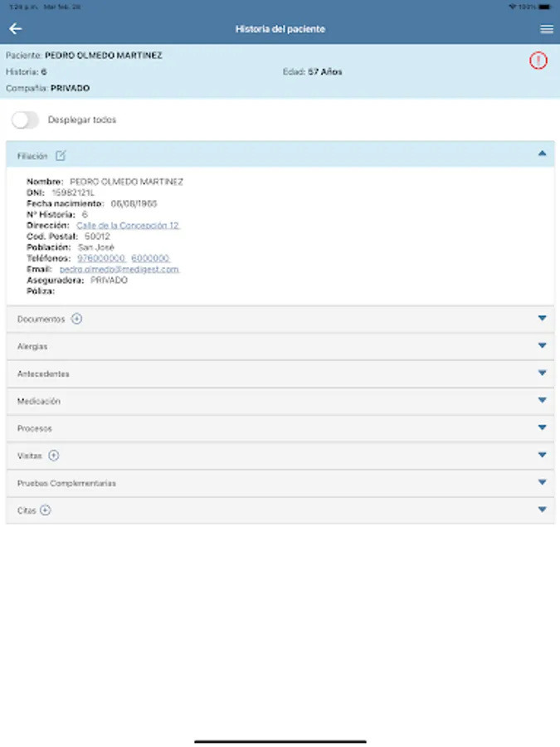
Task: Select Población value San José
Action: tap(96, 247)
